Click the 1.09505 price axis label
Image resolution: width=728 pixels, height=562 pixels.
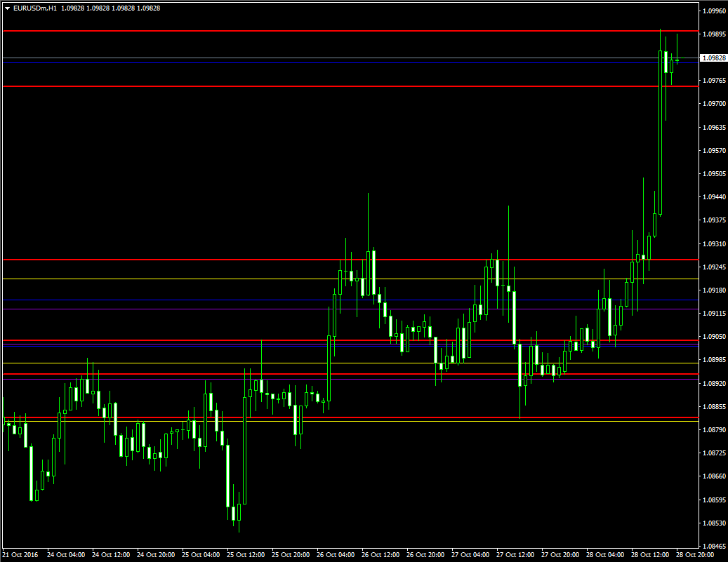pos(714,174)
